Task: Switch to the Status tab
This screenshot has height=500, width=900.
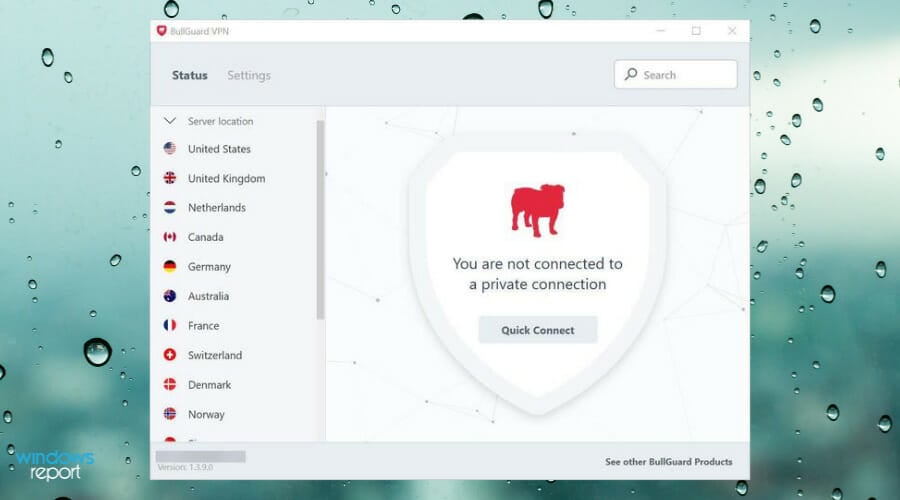Action: click(x=190, y=75)
